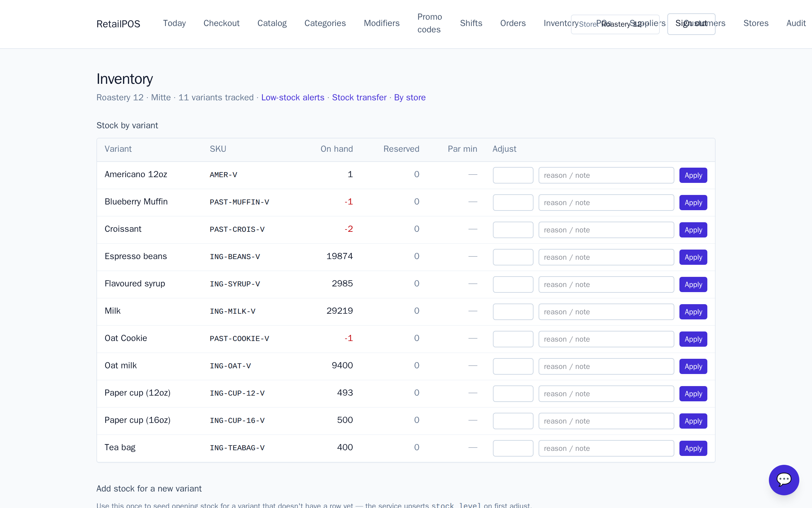
Task: Focus the quantity field for Tea bag
Action: pyautogui.click(x=513, y=448)
